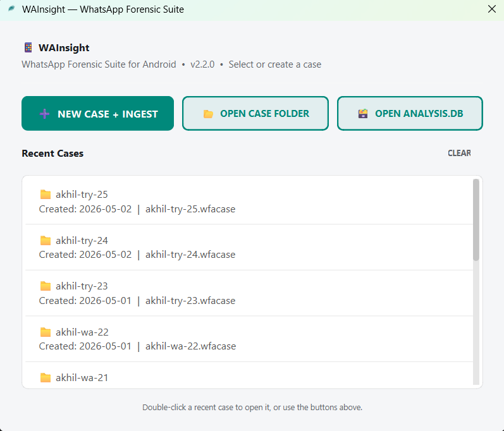504x431 pixels.
Task: Click folder icon in Open Case Folder
Action: coord(208,114)
